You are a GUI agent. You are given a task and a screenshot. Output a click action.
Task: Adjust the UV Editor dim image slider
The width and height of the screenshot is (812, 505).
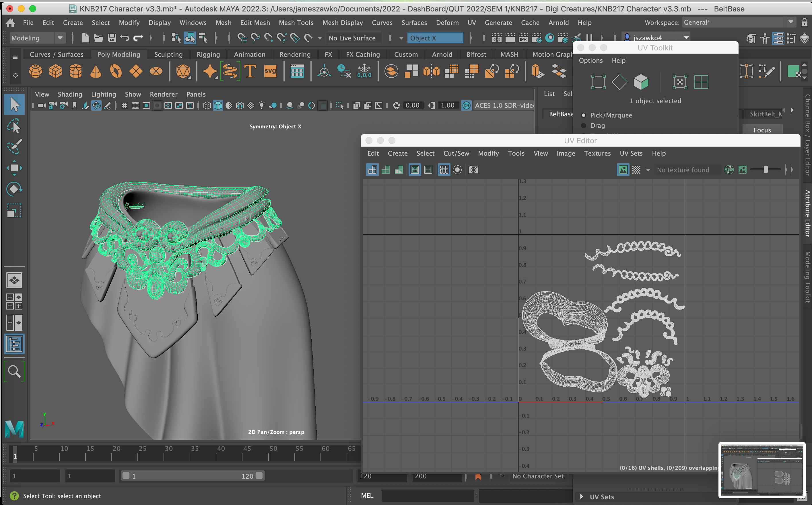click(x=765, y=170)
